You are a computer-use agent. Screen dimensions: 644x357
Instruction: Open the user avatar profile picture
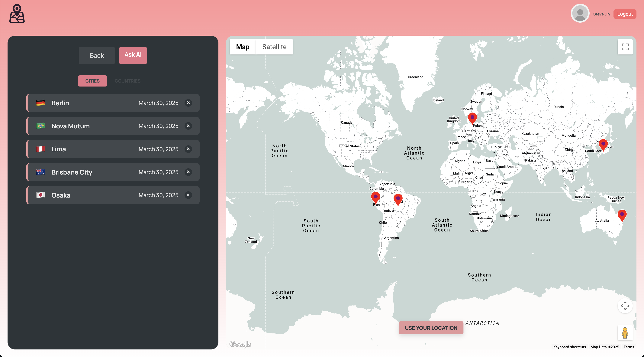tap(580, 14)
